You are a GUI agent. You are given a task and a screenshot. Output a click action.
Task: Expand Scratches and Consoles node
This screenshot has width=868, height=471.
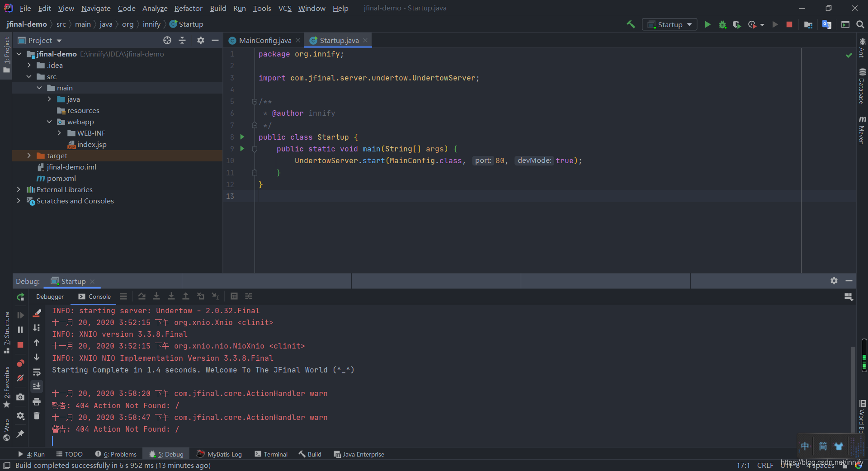19,201
